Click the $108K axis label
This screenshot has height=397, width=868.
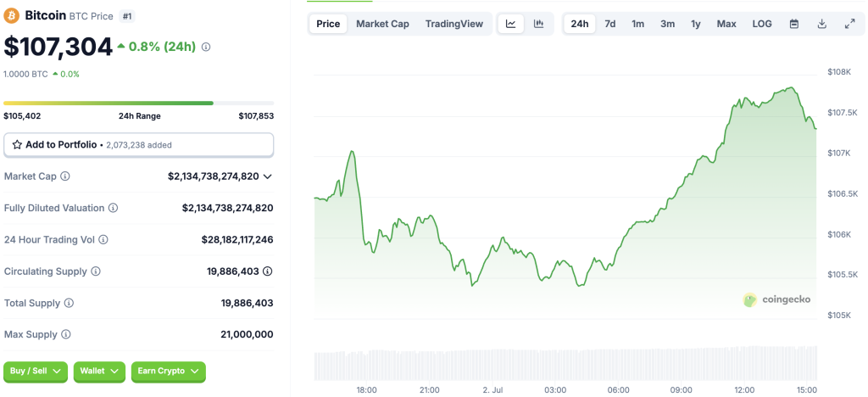tap(838, 72)
